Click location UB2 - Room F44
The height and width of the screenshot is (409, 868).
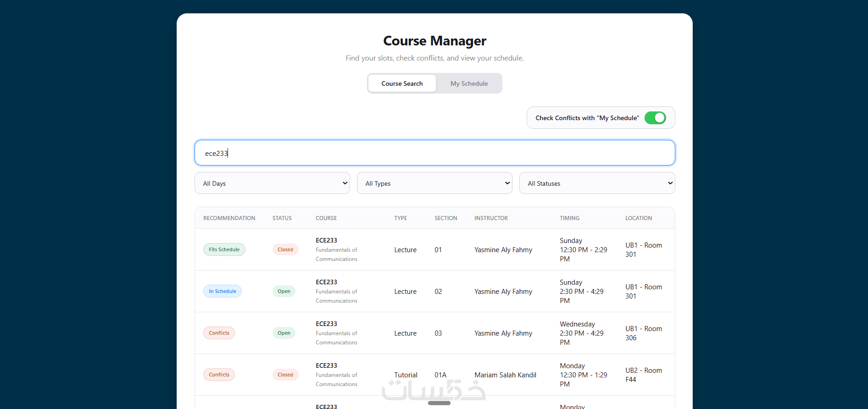point(644,375)
